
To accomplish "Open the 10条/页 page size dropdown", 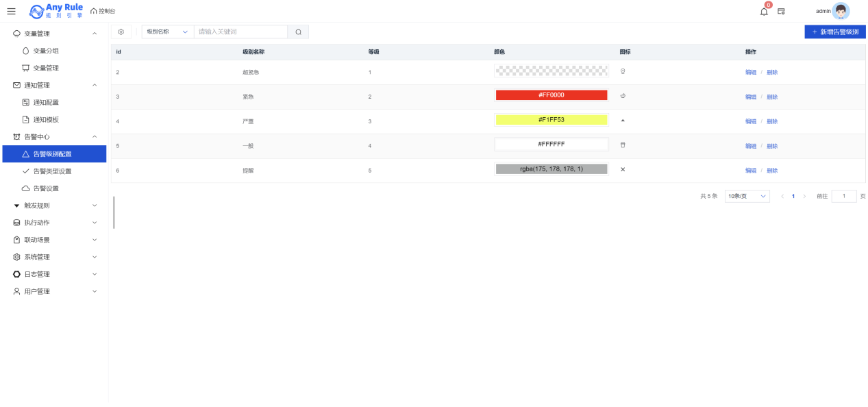I will 747,196.
